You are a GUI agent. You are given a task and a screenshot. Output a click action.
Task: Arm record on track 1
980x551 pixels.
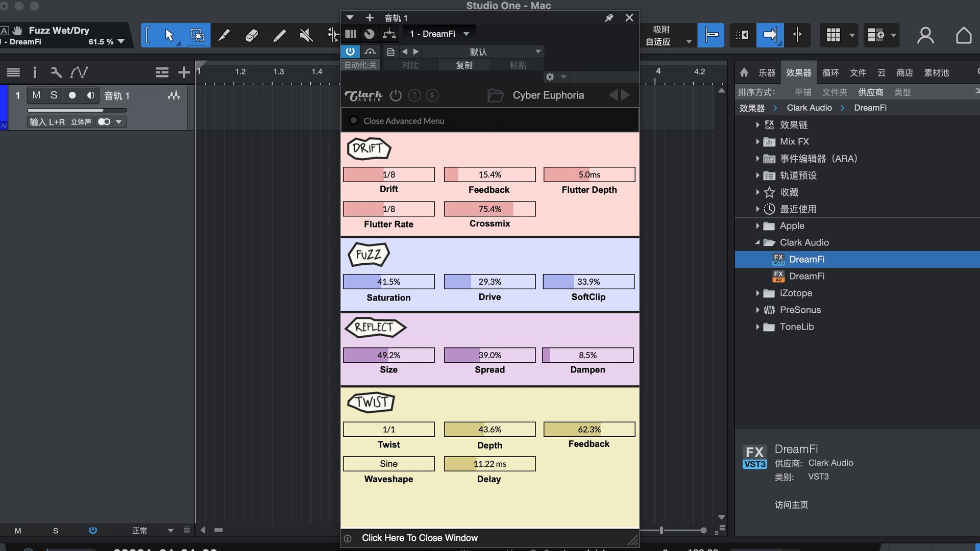(x=72, y=95)
